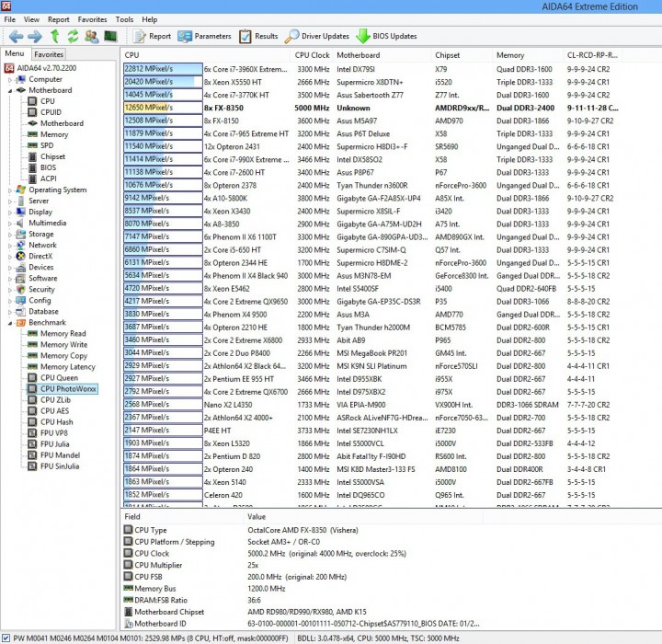
Task: Click the Memory Read benchmark icon
Action: 32,333
